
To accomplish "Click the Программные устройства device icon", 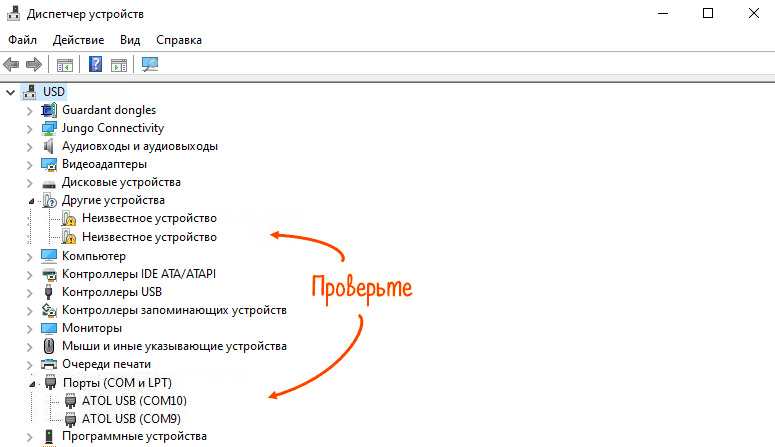I will point(49,437).
